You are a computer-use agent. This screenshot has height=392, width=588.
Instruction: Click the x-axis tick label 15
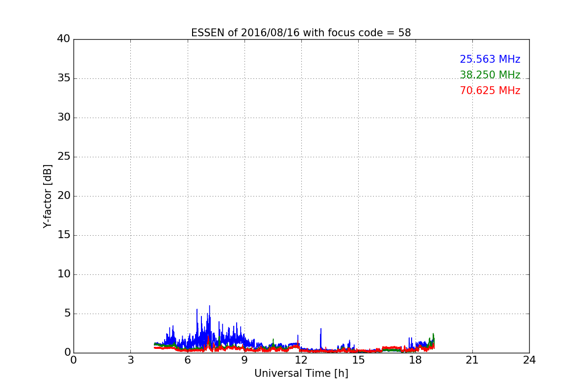click(x=358, y=360)
